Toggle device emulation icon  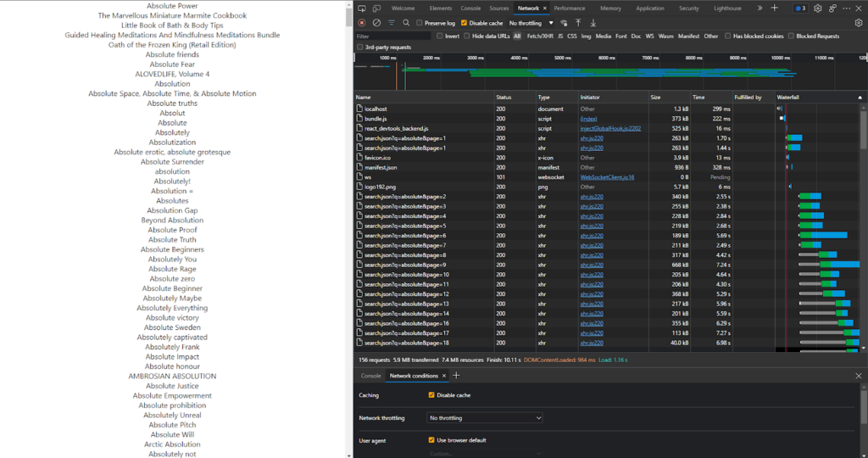pos(376,8)
